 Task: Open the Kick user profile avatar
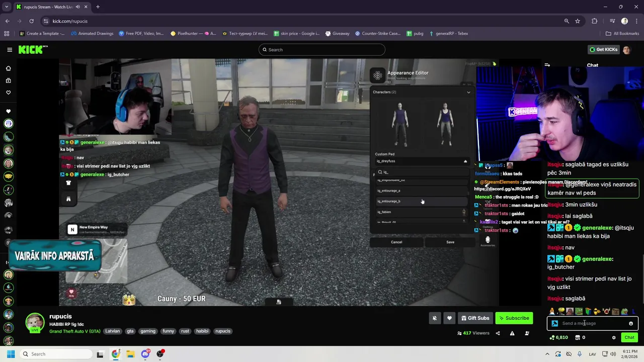point(626,50)
